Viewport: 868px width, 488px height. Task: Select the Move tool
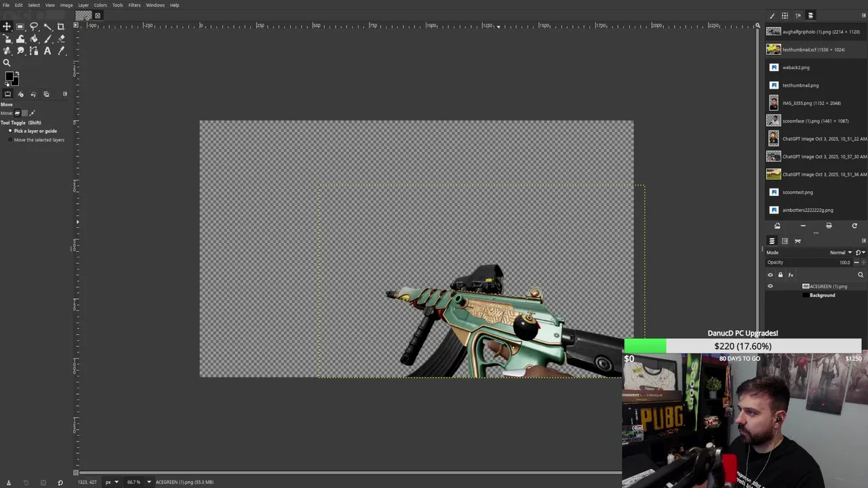[x=7, y=26]
